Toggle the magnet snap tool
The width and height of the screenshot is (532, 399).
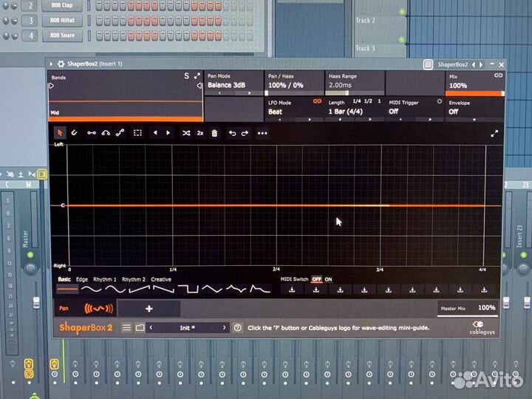pos(74,133)
